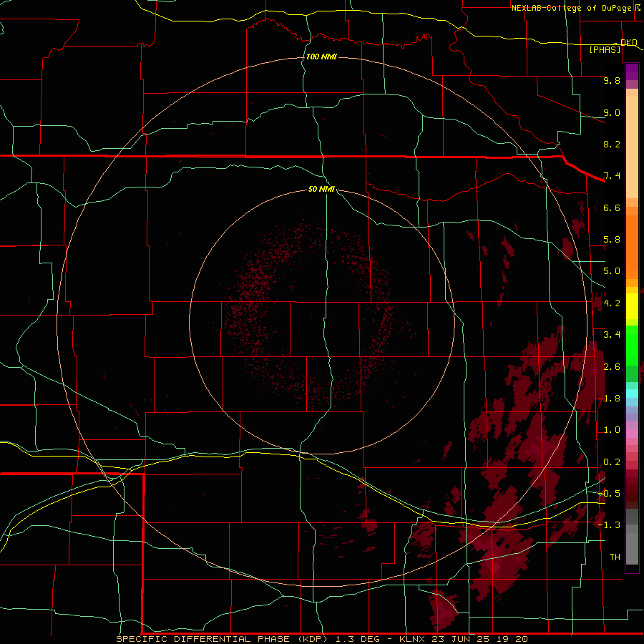644x644 pixels.
Task: Select the cyan segment of the color bar
Action: (x=632, y=394)
